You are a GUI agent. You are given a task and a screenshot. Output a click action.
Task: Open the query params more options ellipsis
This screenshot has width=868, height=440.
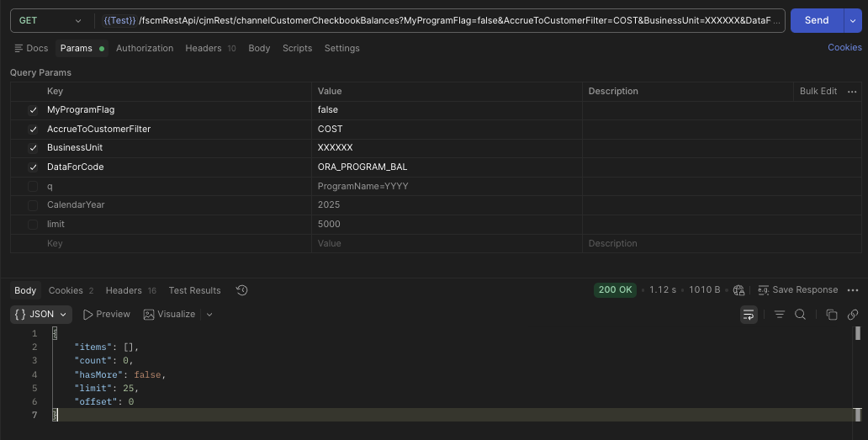tap(852, 92)
